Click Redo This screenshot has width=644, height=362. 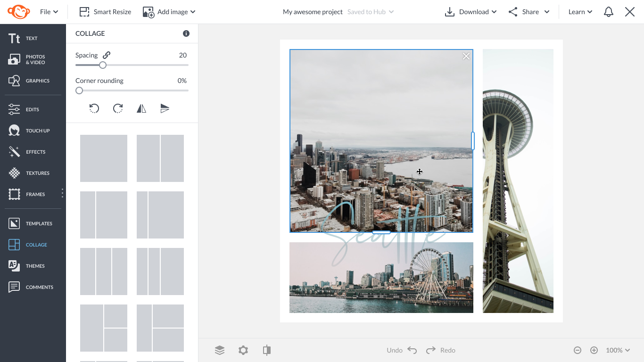(441, 350)
